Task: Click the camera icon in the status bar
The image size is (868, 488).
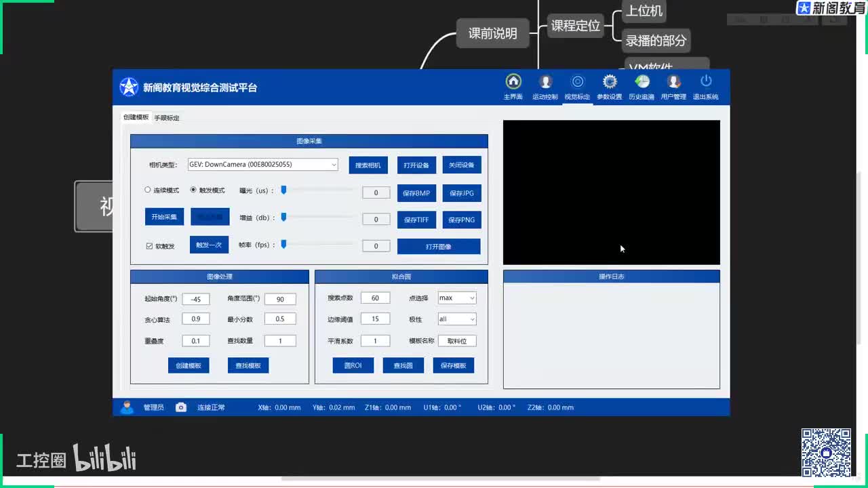Action: [181, 407]
